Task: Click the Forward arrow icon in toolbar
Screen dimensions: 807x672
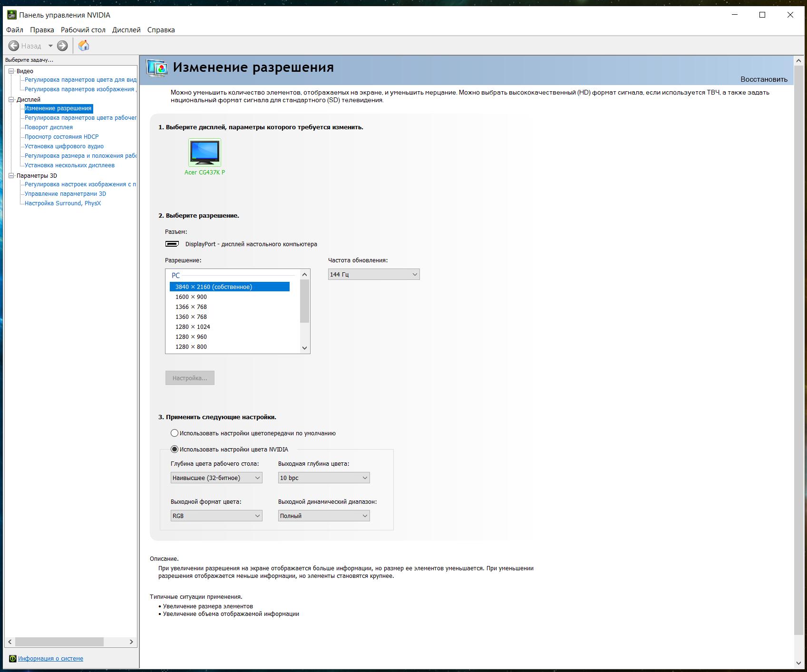Action: click(62, 46)
